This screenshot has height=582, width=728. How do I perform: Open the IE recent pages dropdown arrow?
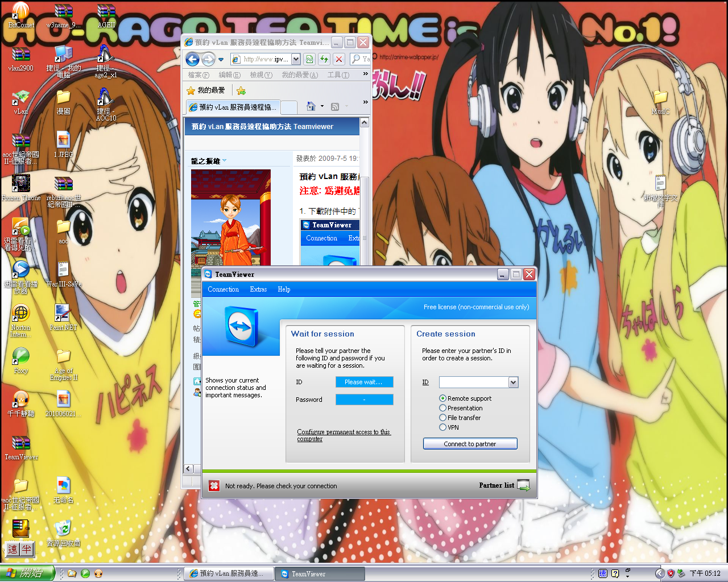pos(221,59)
